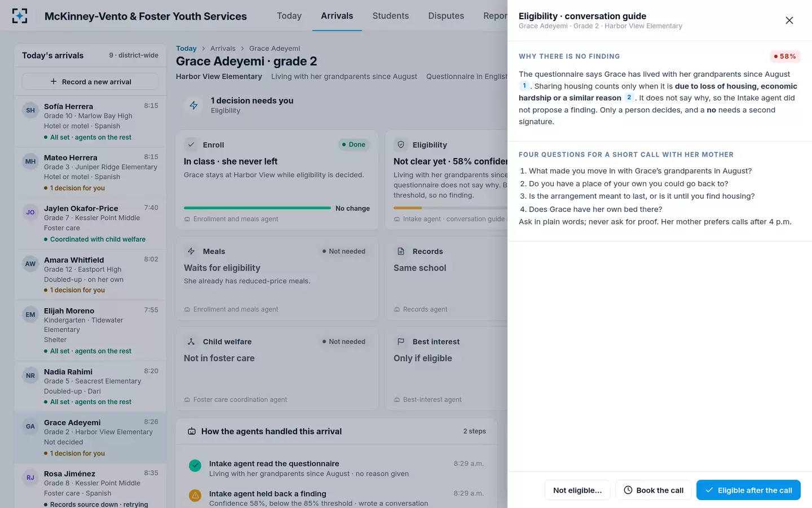Close the eligibility conversation guide panel
The width and height of the screenshot is (812, 508).
point(789,20)
